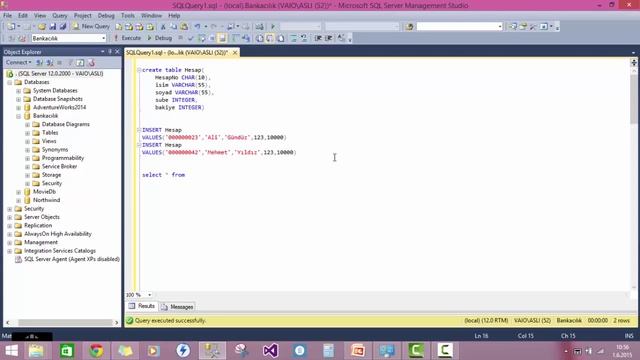Expand the System Databases node
This screenshot has height=360, width=640.
(18, 91)
